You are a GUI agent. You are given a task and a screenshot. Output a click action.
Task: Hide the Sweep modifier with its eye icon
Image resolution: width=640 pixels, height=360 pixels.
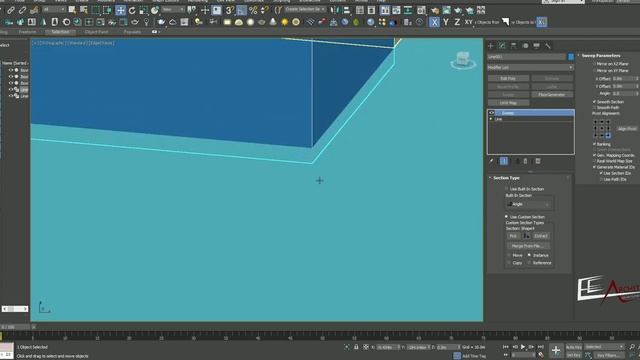coord(492,113)
